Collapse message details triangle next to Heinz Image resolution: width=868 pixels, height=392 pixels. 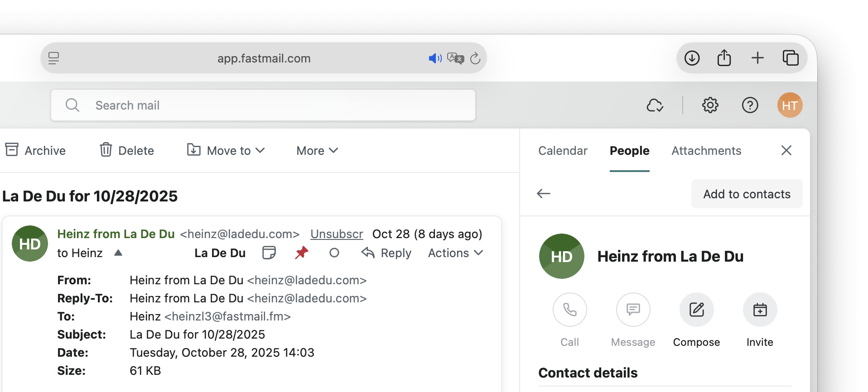pyautogui.click(x=118, y=253)
